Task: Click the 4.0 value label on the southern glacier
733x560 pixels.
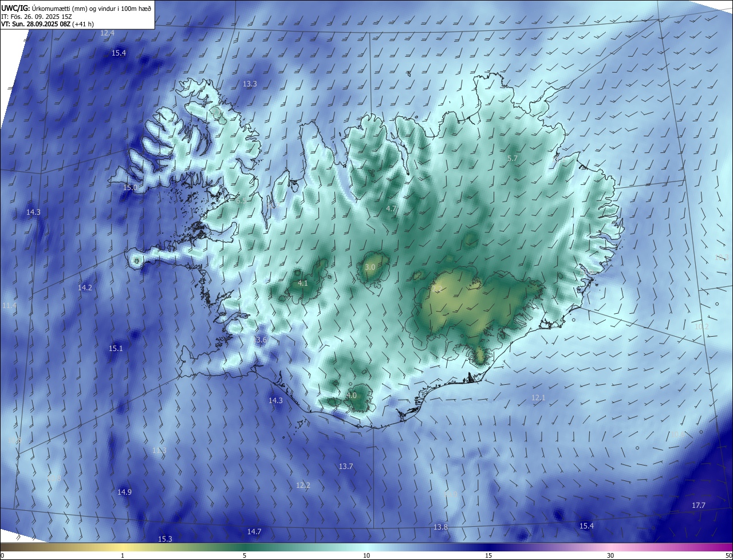Action: (x=352, y=396)
